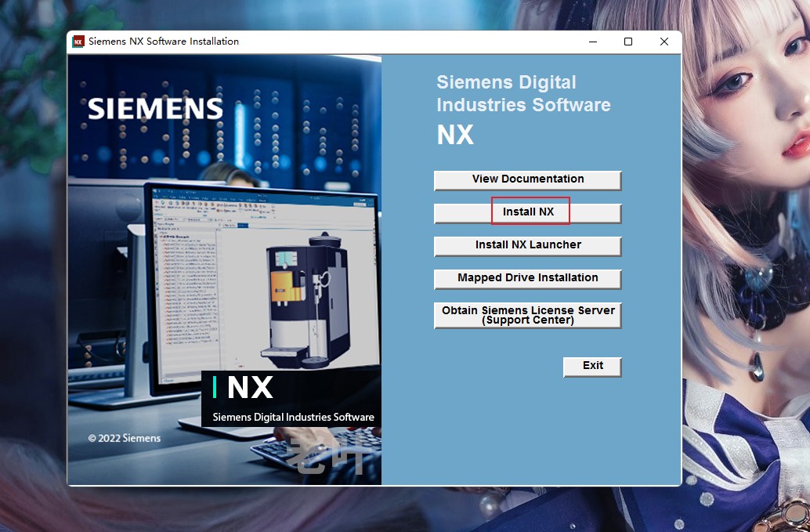Screen dimensions: 810x532
Task: Click the SIEMENS logo text
Action: [155, 108]
